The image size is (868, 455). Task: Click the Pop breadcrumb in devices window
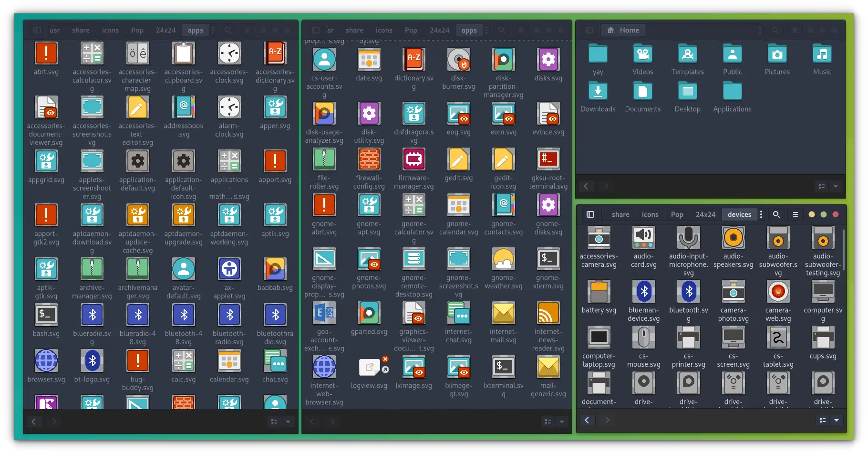coord(677,214)
